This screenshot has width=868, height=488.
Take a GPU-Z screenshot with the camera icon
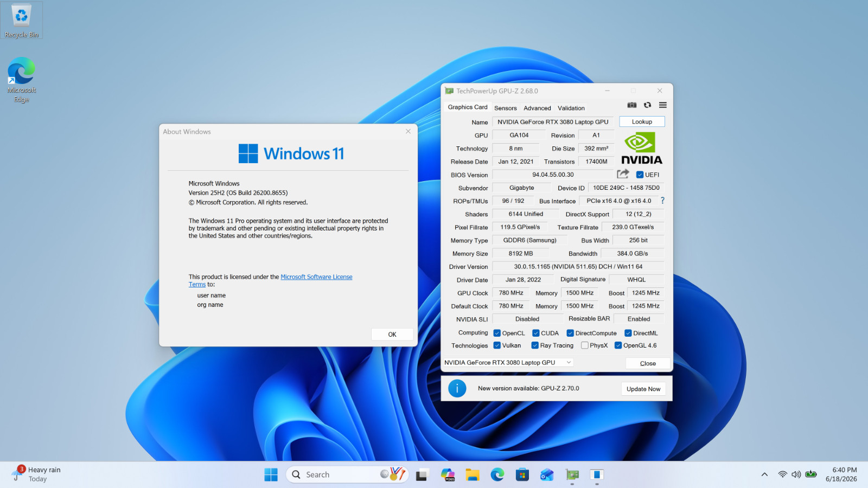tap(632, 105)
